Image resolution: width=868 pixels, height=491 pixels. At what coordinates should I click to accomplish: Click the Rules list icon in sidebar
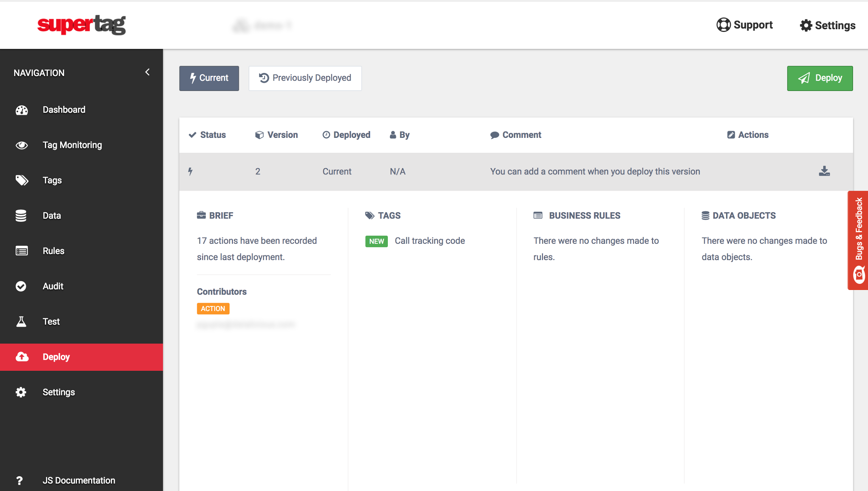(22, 251)
